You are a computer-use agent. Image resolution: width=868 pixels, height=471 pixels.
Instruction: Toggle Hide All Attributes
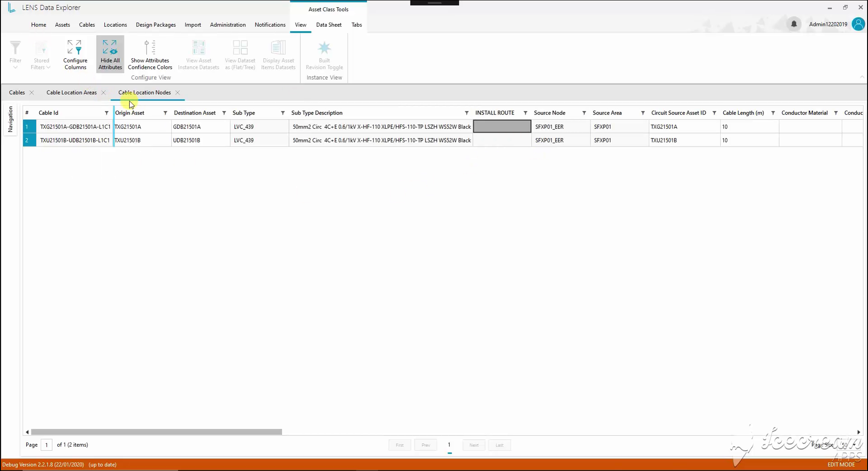click(x=110, y=54)
